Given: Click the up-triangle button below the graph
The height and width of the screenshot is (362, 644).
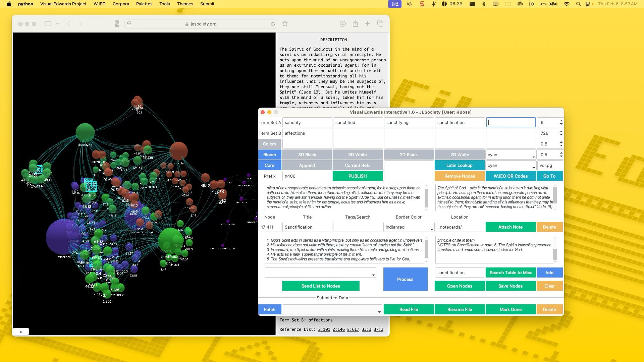Looking at the screenshot, I should pyautogui.click(x=21, y=331).
